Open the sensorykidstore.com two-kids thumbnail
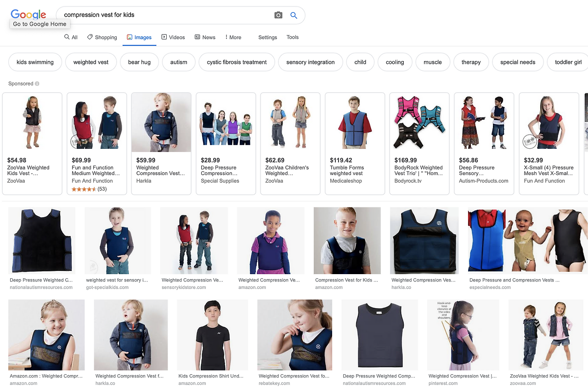 pyautogui.click(x=194, y=241)
